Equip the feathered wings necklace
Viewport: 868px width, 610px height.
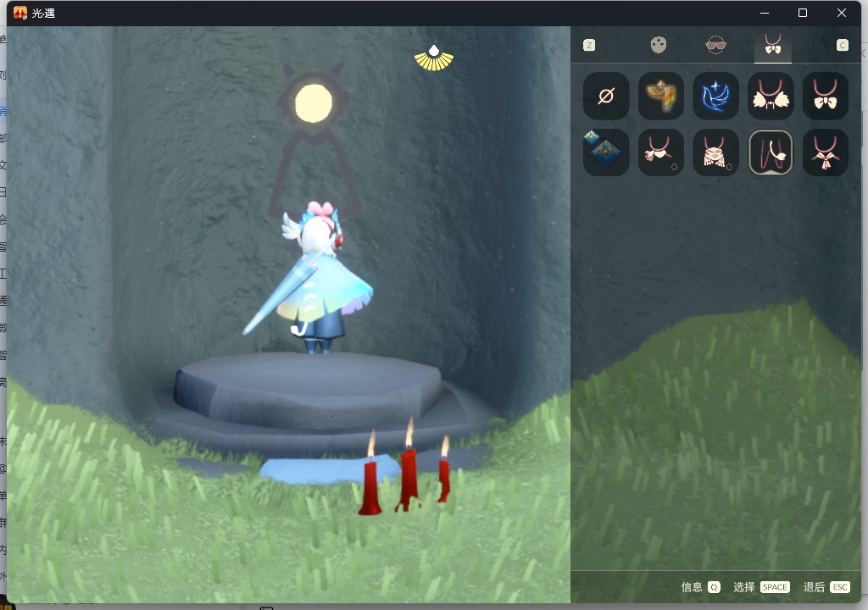pyautogui.click(x=771, y=96)
